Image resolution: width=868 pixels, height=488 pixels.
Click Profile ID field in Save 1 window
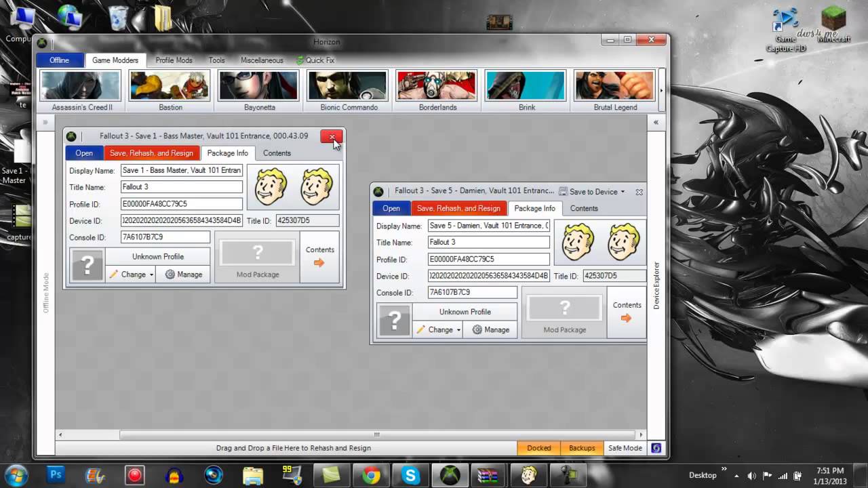pyautogui.click(x=182, y=204)
